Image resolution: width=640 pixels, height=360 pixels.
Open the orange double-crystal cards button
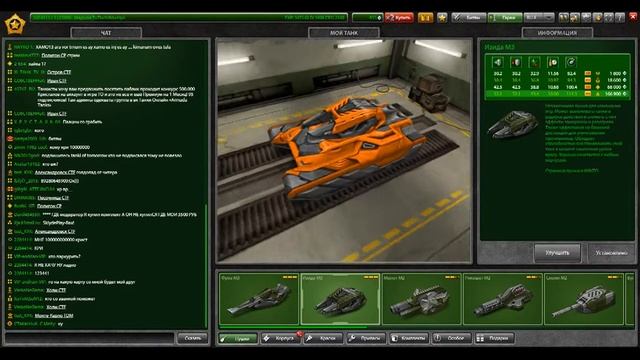[x=425, y=18]
